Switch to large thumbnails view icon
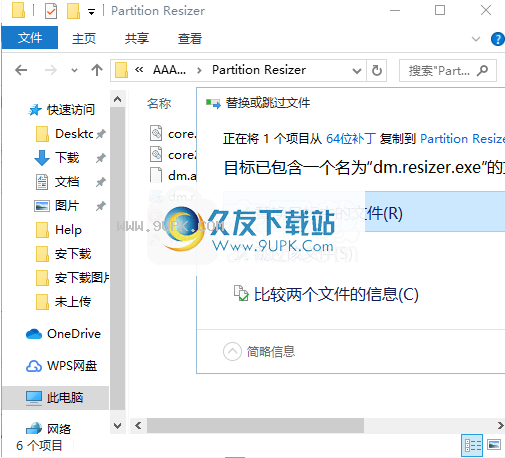 click(x=494, y=445)
